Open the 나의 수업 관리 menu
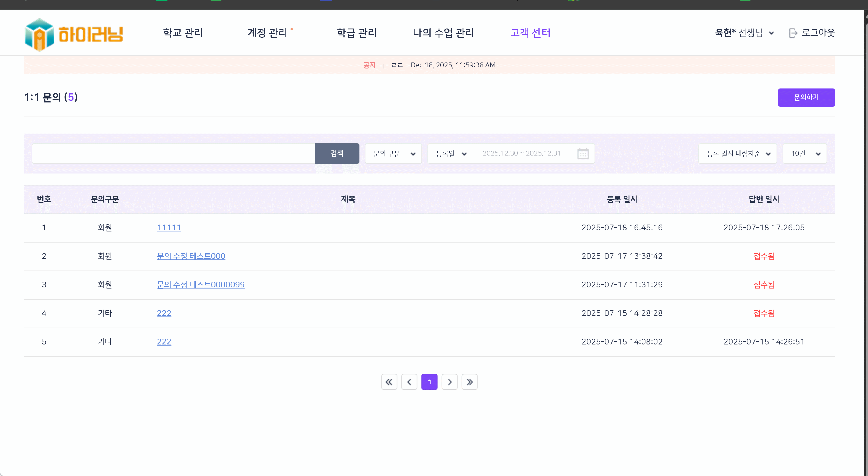 [x=443, y=33]
